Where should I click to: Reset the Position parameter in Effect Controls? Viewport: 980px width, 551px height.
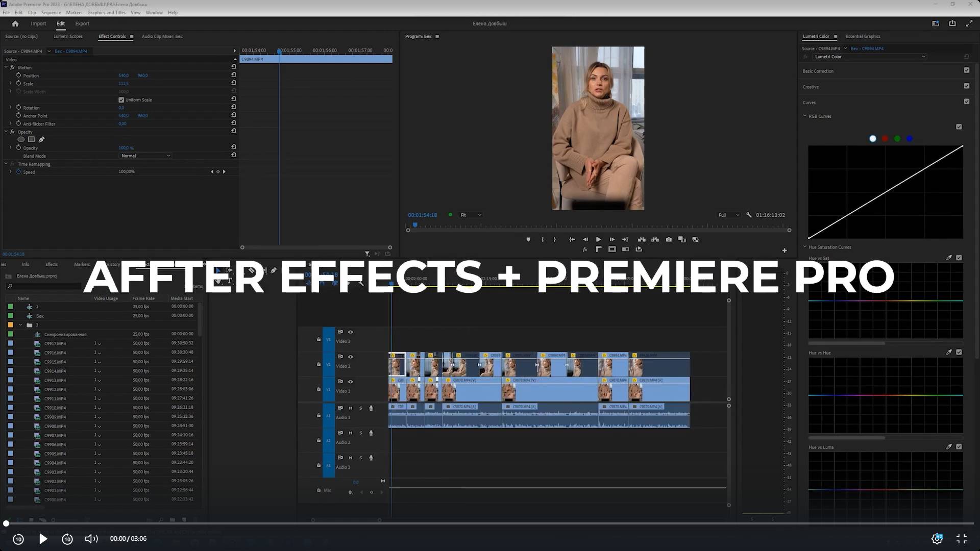234,75
